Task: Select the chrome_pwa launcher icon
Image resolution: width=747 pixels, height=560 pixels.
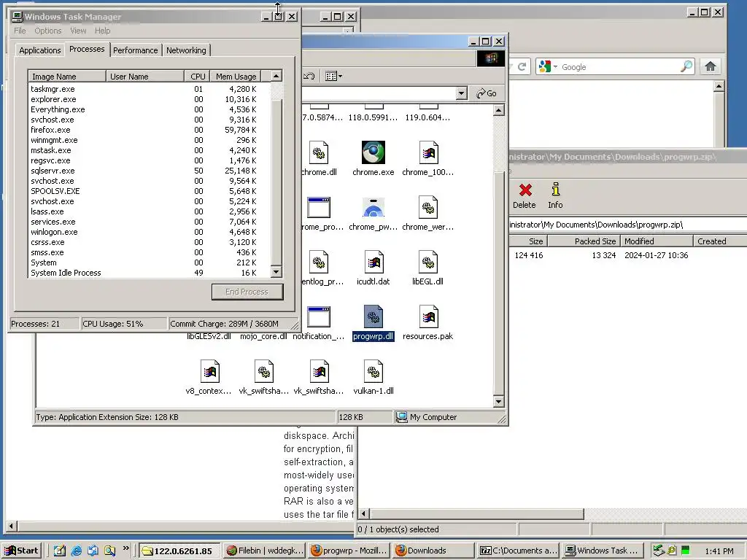Action: tap(373, 207)
